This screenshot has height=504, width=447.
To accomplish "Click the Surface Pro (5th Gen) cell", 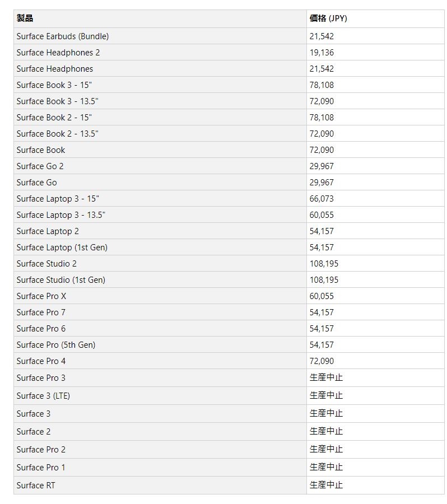I will click(160, 344).
